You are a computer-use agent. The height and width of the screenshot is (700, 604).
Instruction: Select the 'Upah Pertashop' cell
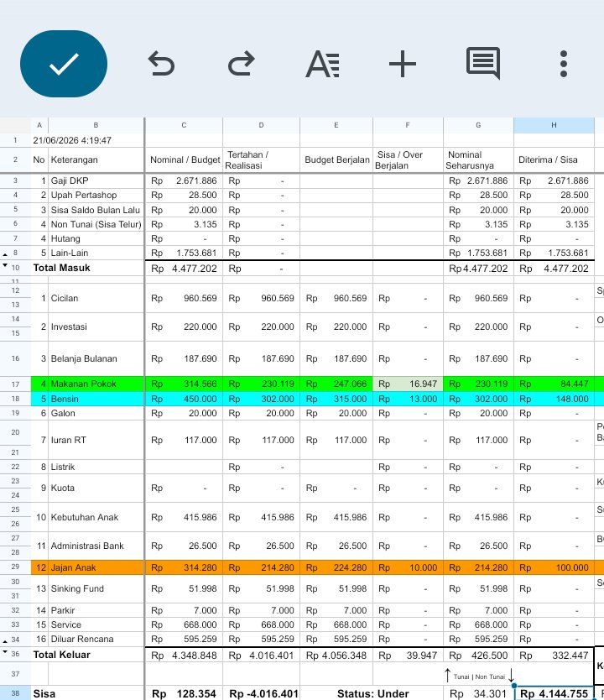[x=96, y=195]
